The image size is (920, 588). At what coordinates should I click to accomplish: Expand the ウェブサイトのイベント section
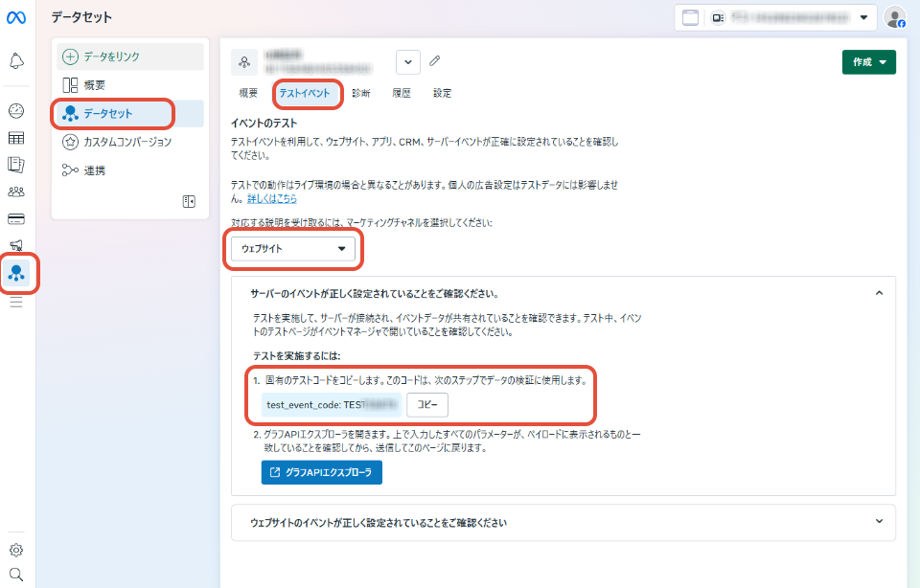(x=879, y=522)
